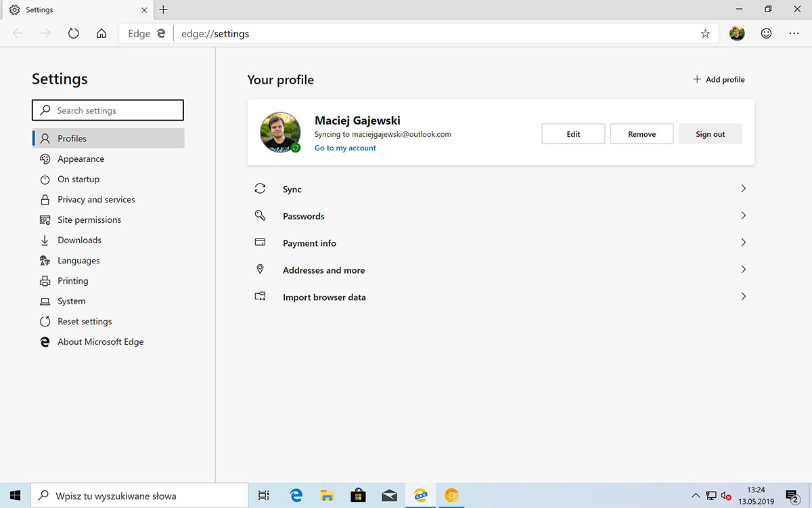Viewport: 812px width, 508px height.
Task: Launch classic blue Edge from the taskbar
Action: tap(296, 496)
